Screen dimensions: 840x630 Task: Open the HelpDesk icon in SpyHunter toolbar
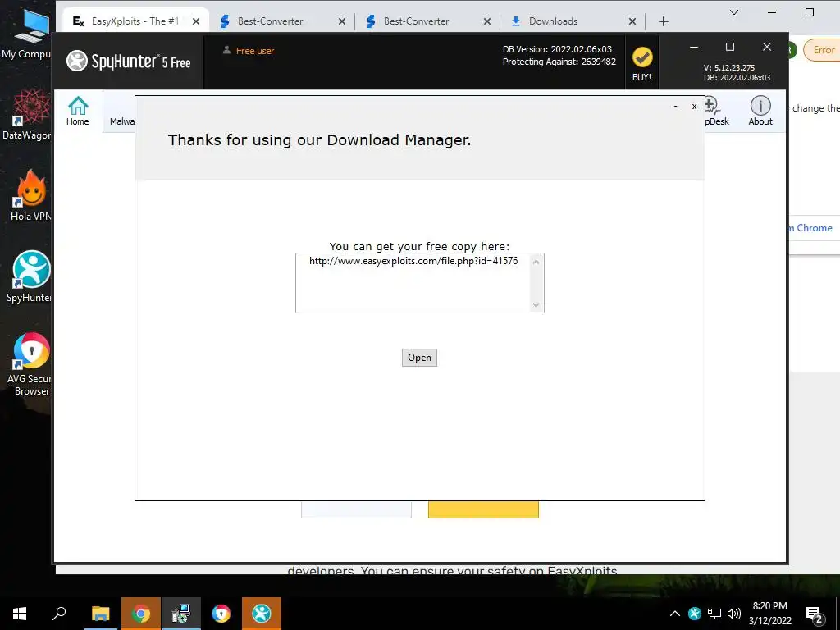(716, 111)
